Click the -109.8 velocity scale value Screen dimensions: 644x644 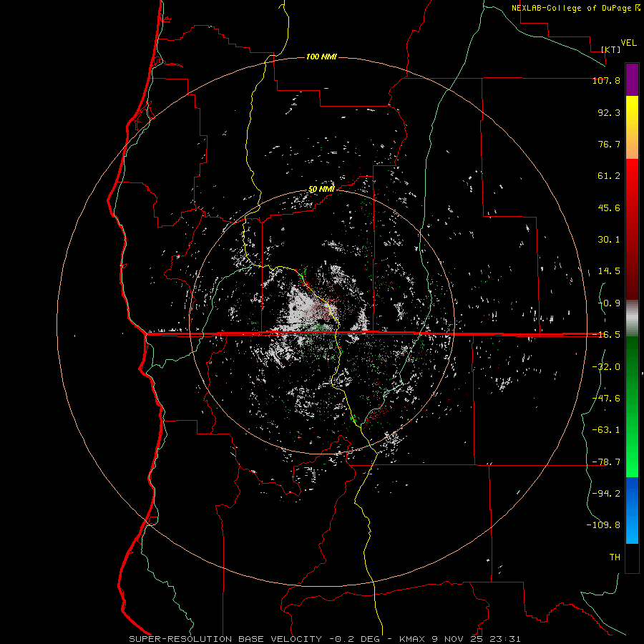pos(603,525)
